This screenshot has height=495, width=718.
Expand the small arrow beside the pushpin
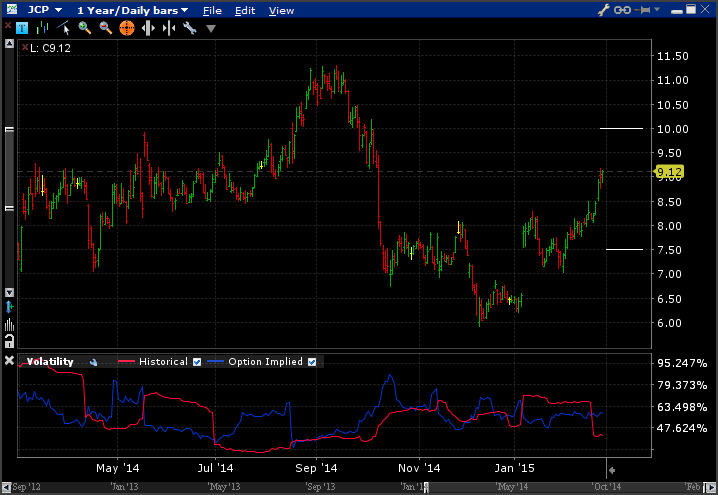[657, 9]
